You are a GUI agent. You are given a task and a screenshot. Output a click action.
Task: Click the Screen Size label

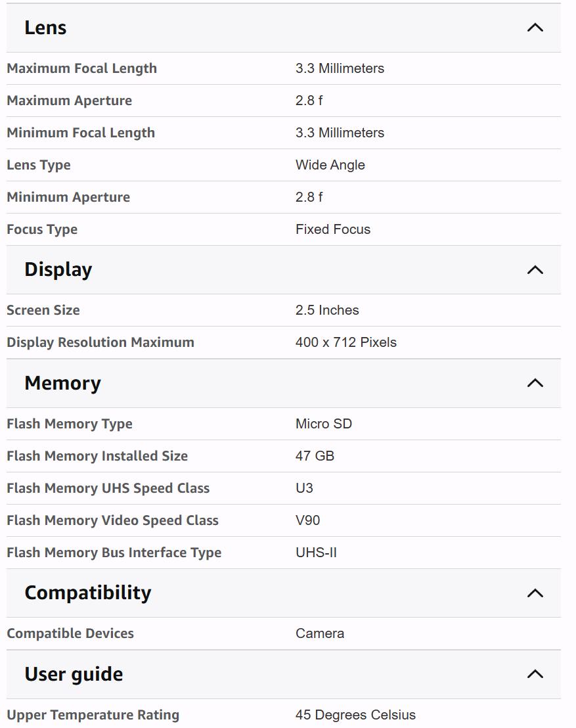[x=43, y=310]
